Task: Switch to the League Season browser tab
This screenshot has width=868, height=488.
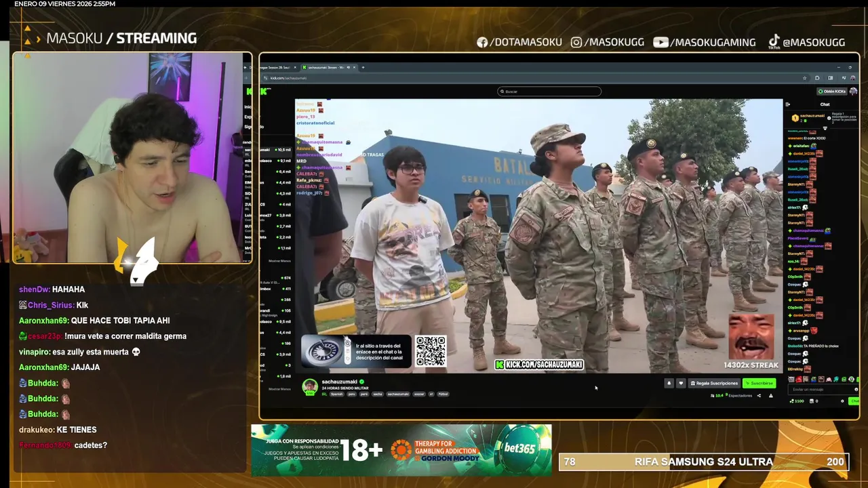Action: pyautogui.click(x=278, y=67)
